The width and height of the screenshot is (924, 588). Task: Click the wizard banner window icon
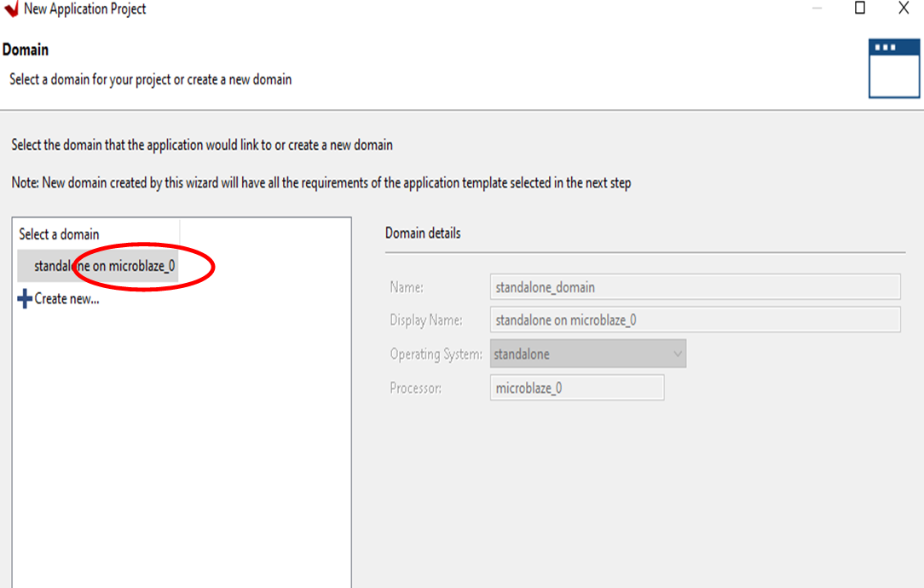[893, 68]
